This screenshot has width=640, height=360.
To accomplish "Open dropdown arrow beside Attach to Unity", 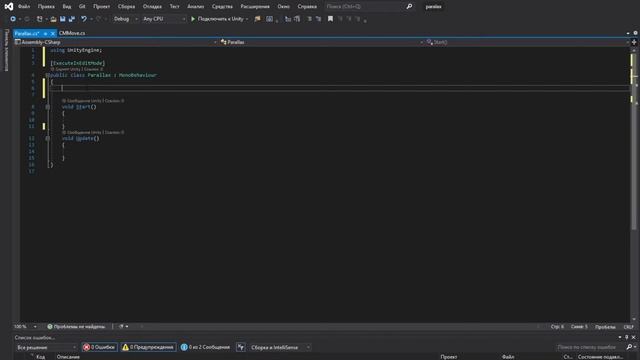I will 247,19.
